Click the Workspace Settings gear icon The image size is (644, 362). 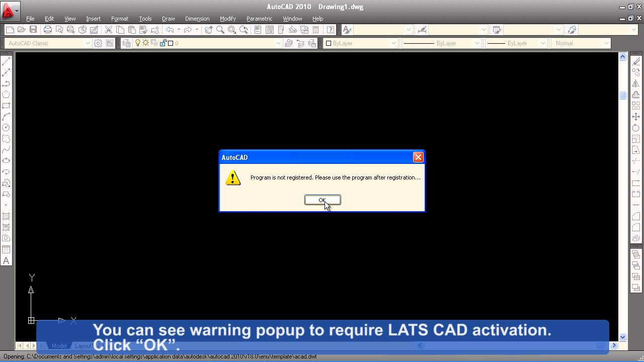point(98,43)
